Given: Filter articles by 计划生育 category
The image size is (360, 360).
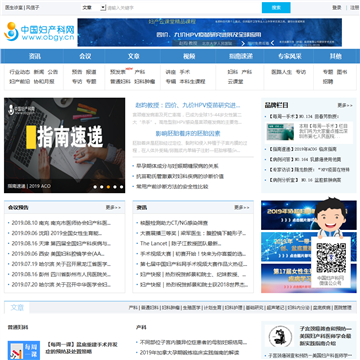Looking at the screenshot, I should [212, 308].
